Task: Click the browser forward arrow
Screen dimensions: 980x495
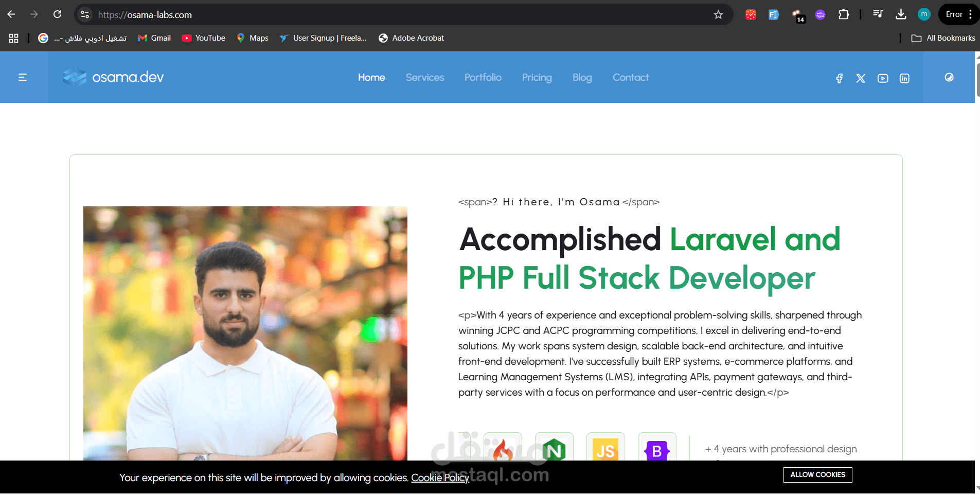Action: [x=34, y=14]
